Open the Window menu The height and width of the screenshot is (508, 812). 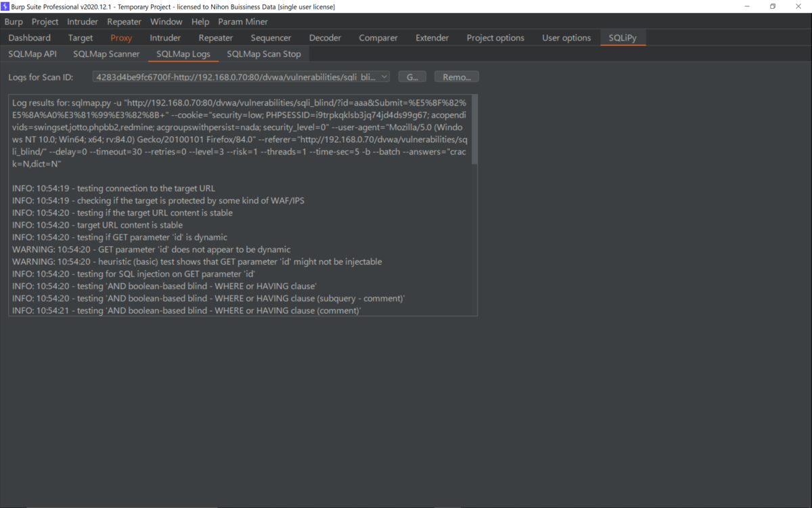click(166, 22)
